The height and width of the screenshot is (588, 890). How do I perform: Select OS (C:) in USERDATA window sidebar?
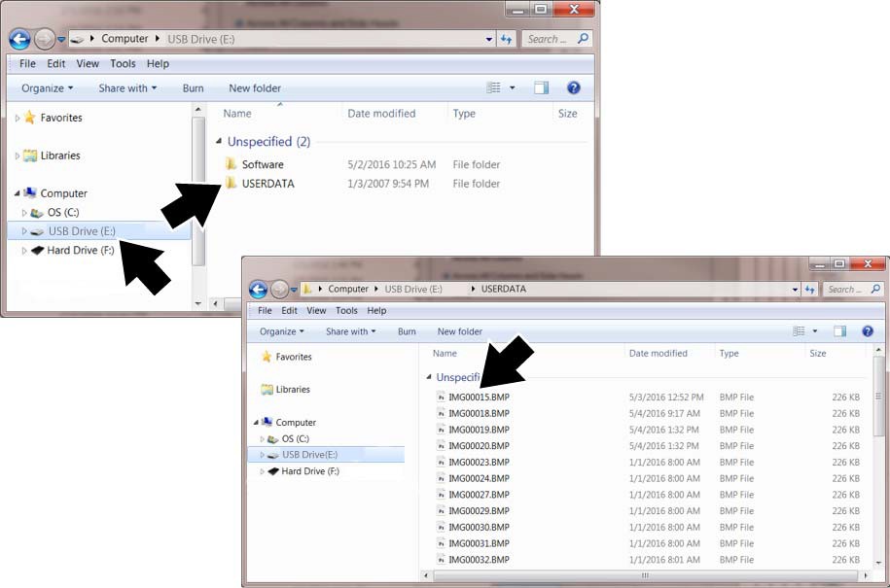tap(295, 438)
